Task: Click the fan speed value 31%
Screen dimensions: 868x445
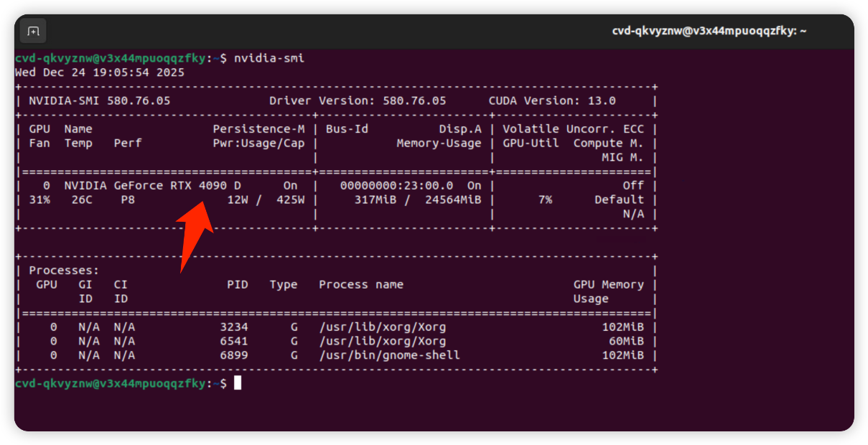Action: pyautogui.click(x=39, y=200)
